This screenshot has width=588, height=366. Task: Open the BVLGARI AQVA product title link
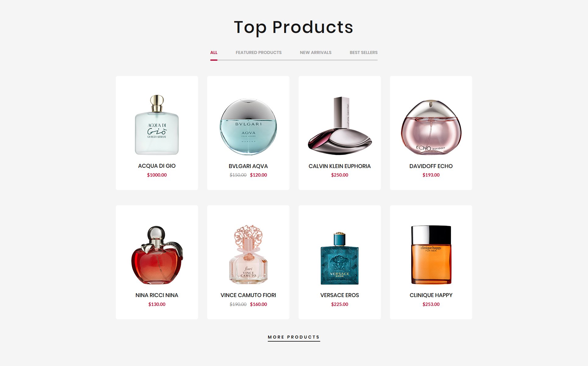tap(248, 166)
